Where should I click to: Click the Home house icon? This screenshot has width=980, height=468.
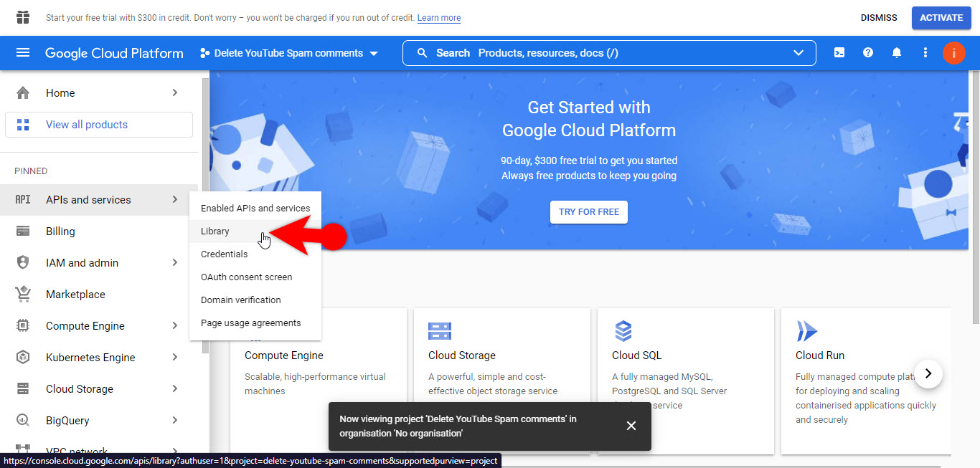click(23, 92)
